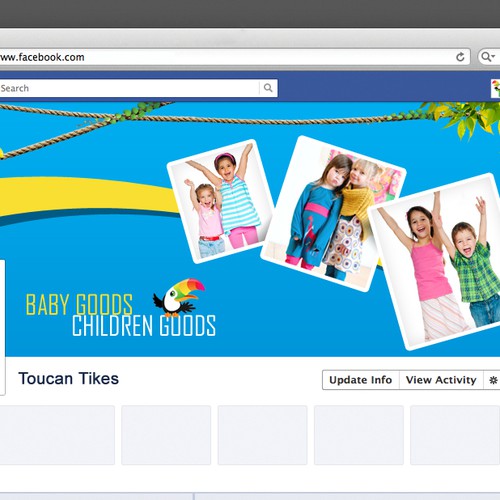Click the toucan logo on the cover photo
Image resolution: width=500 pixels, height=500 pixels.
coord(179,297)
